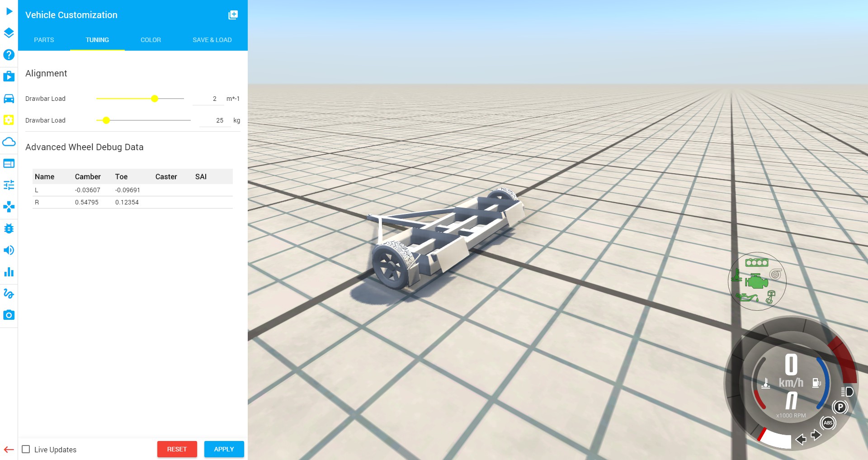
Task: Open the environment cloud icon
Action: 9,142
